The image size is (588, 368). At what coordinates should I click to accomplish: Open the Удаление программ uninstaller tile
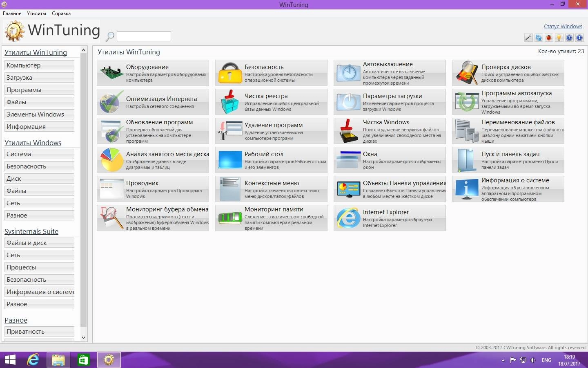click(x=271, y=131)
